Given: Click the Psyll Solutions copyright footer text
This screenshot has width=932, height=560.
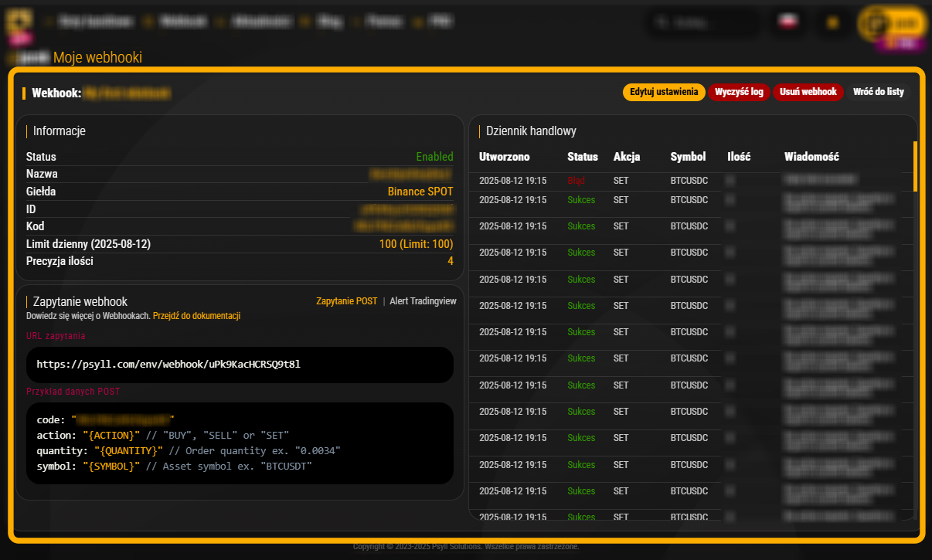Looking at the screenshot, I should click(x=466, y=547).
